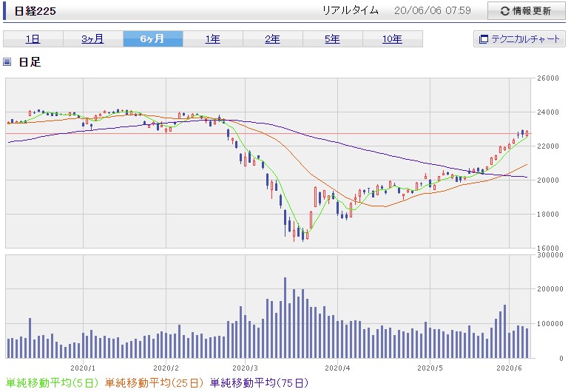Switch to the 10年 tab
Screen dimensions: 571x392
point(393,38)
